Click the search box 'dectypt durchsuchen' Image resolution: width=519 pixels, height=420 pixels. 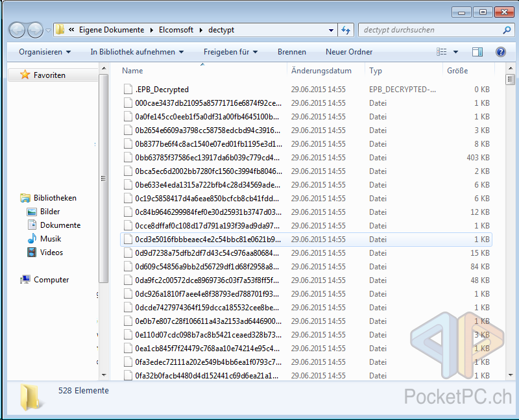point(437,30)
